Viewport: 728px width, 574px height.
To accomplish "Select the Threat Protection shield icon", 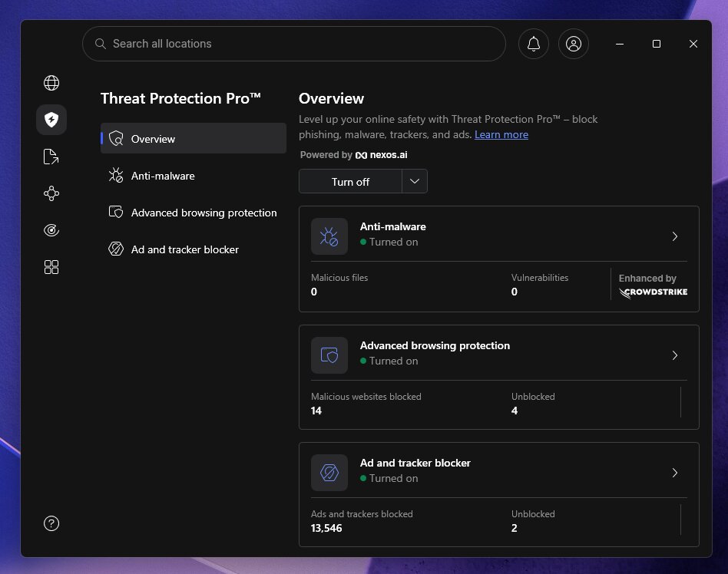I will [x=51, y=120].
